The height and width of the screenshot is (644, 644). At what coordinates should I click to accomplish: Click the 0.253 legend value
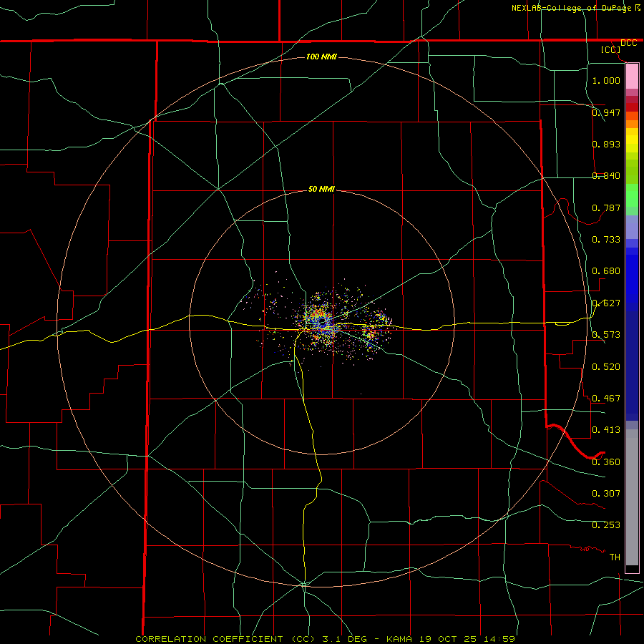click(606, 525)
